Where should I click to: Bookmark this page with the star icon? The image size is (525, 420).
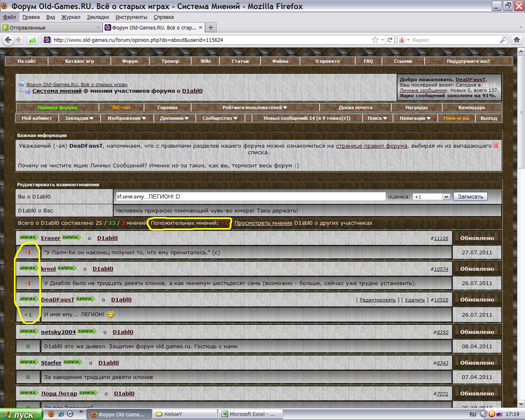(375, 40)
